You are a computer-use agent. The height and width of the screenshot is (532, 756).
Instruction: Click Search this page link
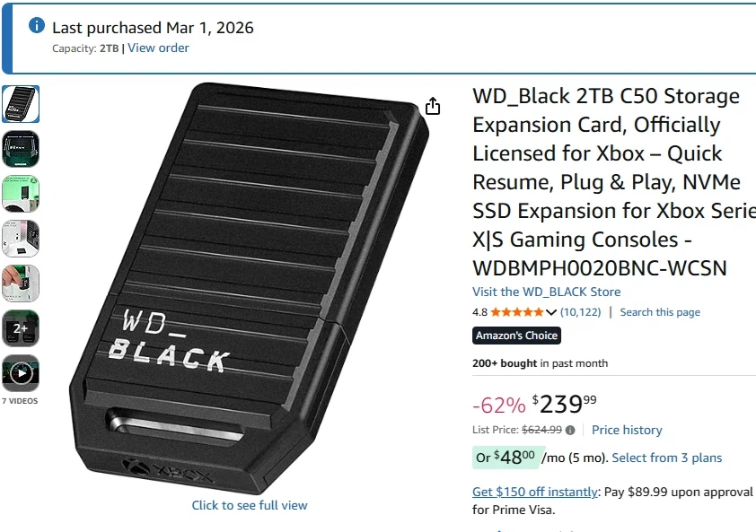660,312
